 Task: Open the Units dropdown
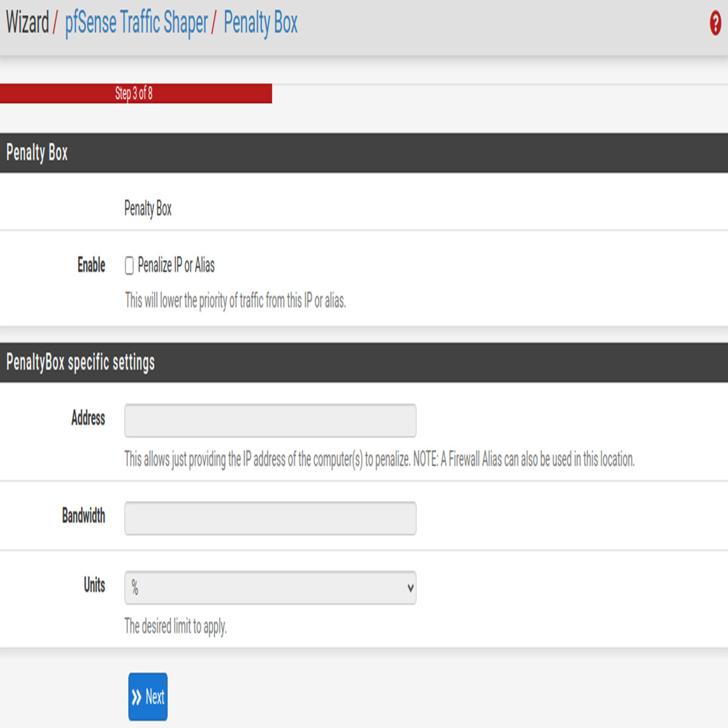pyautogui.click(x=271, y=587)
